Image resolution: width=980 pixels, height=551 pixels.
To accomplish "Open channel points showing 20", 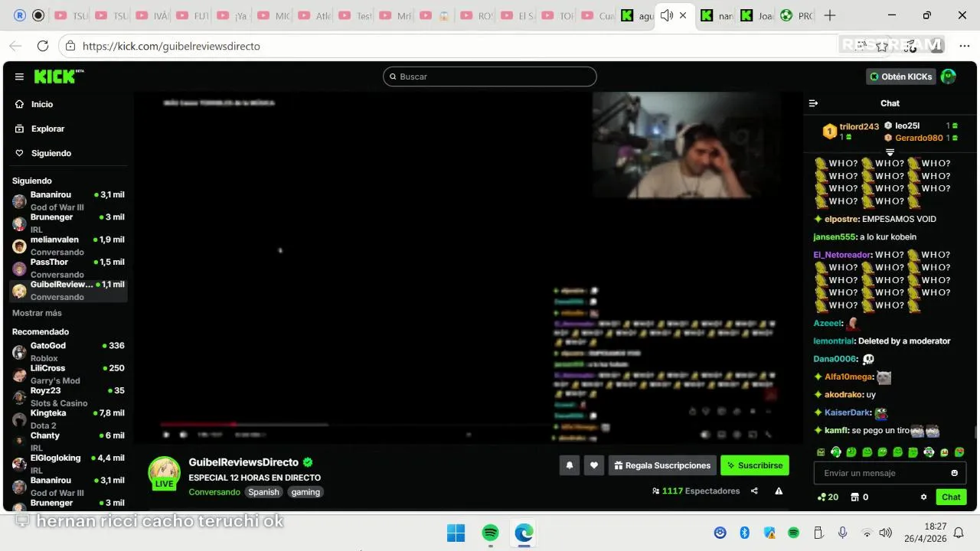I will (x=828, y=497).
